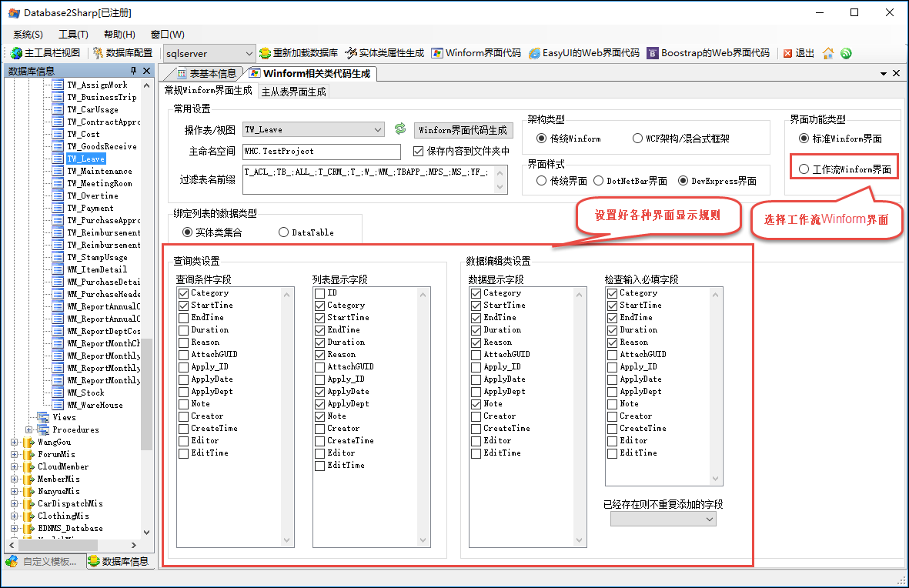
Task: Close the active document tab with X
Action: 896,73
